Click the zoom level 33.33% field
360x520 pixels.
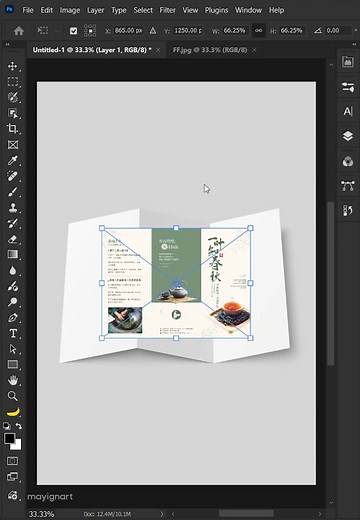coord(41,514)
